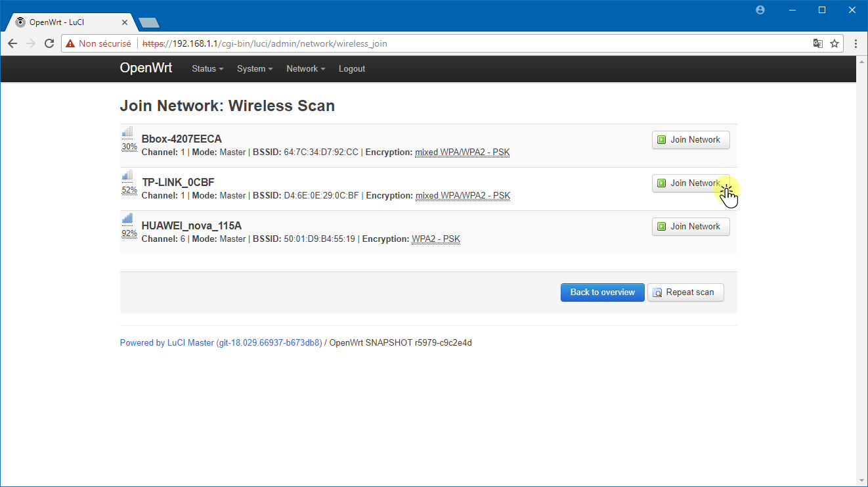Click the TP-LINK_0CBF signal strength icon

pyautogui.click(x=127, y=175)
